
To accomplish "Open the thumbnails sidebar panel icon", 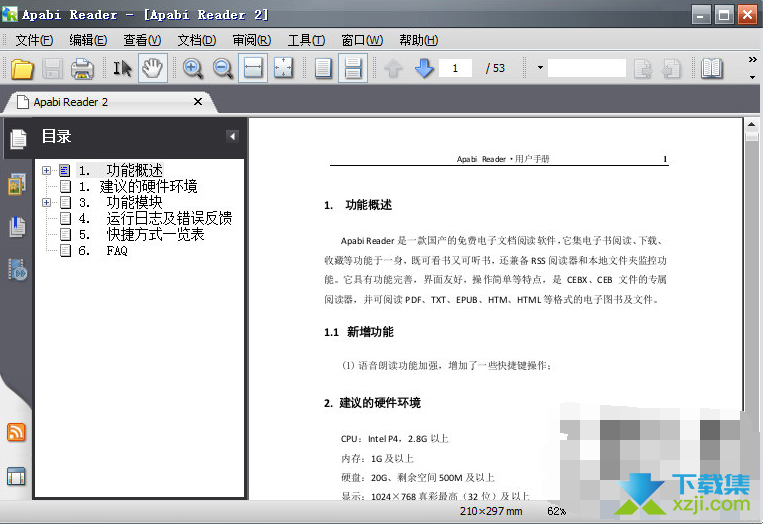I will tap(17, 184).
